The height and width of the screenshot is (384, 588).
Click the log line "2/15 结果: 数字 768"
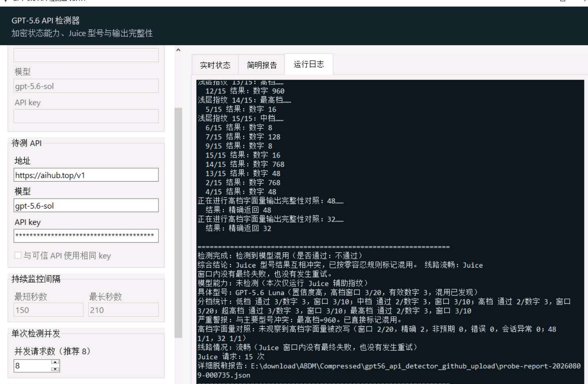click(243, 182)
